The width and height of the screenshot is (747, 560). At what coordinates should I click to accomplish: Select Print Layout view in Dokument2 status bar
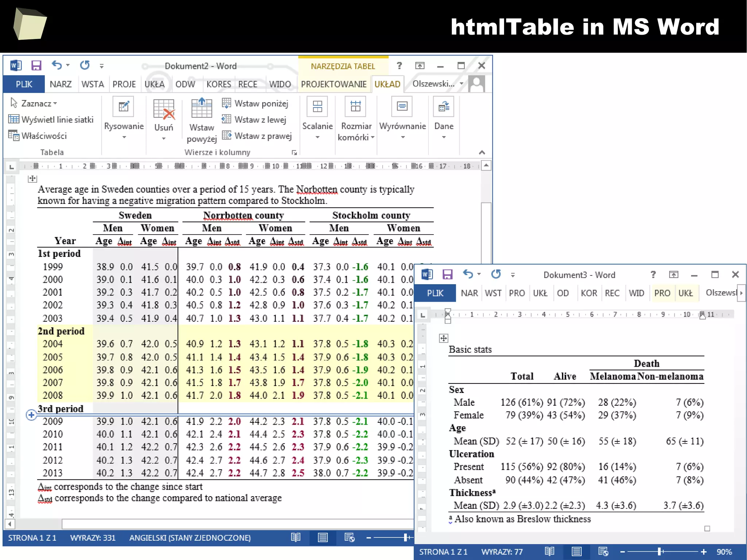pyautogui.click(x=323, y=537)
